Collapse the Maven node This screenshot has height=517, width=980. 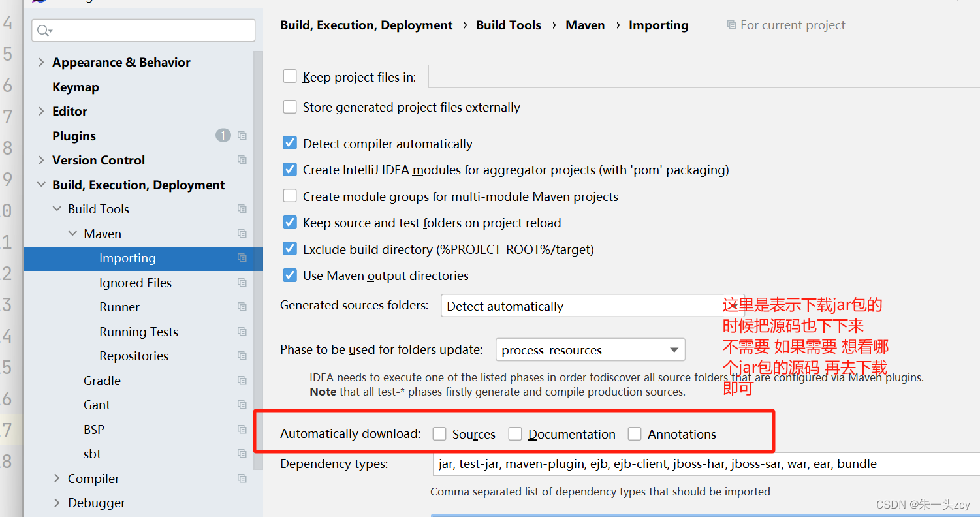coord(72,234)
